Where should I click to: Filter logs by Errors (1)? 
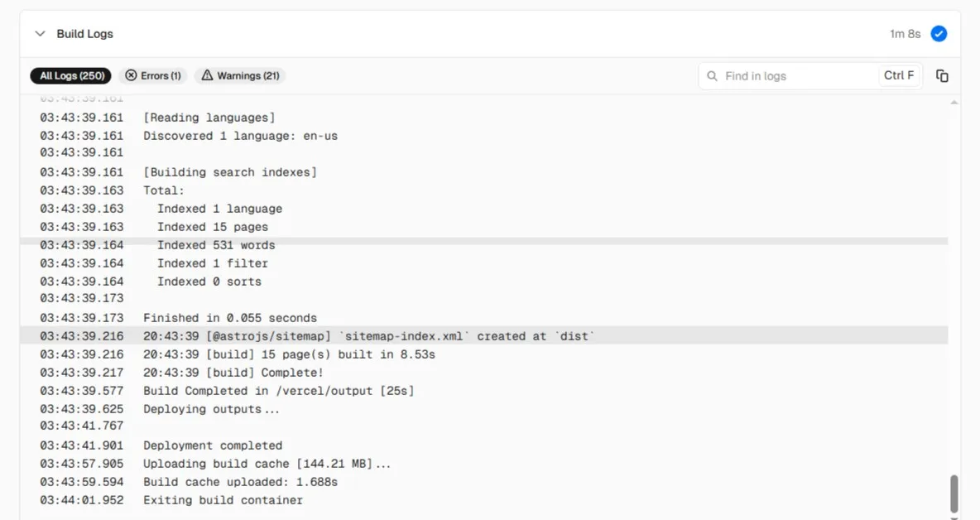[x=153, y=75]
